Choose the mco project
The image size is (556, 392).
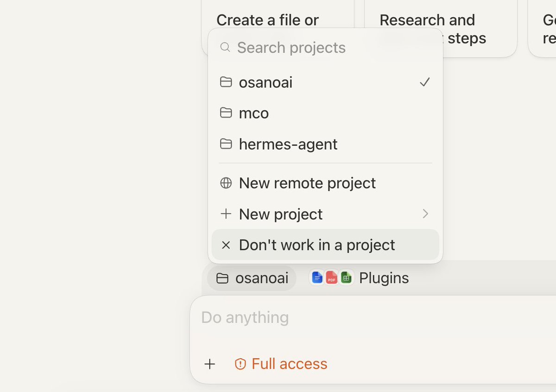click(x=325, y=113)
